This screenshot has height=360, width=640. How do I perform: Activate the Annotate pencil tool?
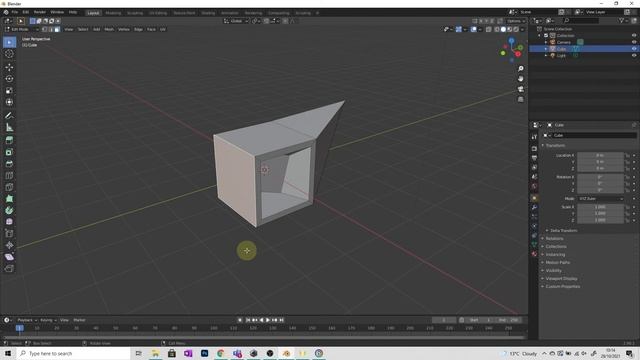pyautogui.click(x=9, y=116)
